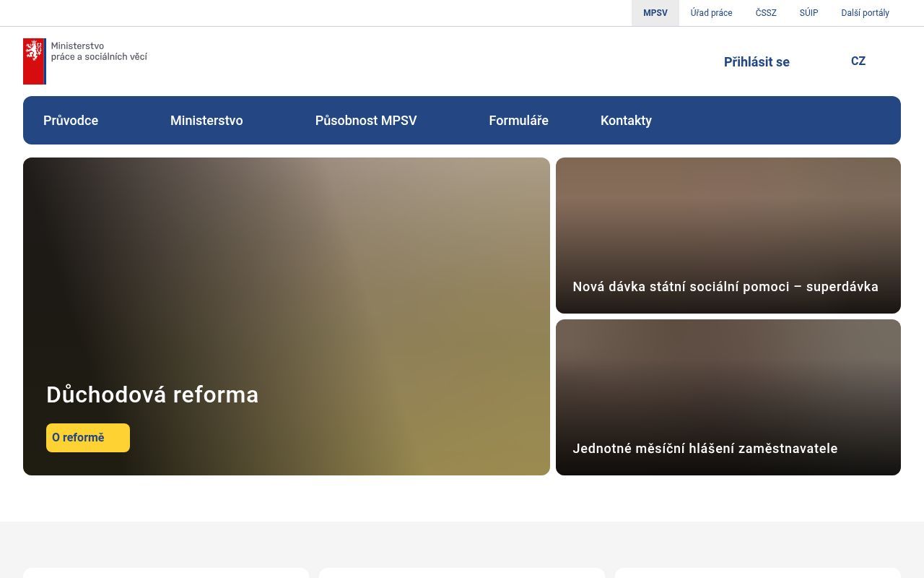The image size is (924, 578).
Task: Open the Formuláře menu item
Action: tap(518, 121)
